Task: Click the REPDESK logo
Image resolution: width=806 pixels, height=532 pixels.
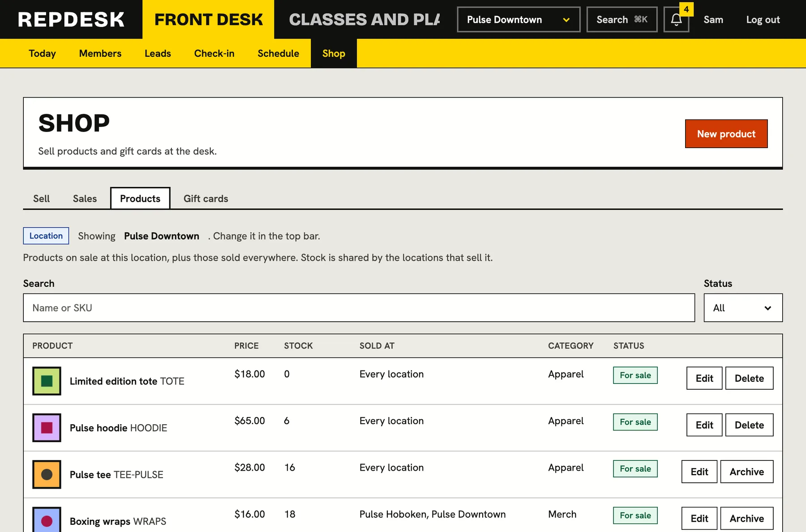Action: point(71,20)
